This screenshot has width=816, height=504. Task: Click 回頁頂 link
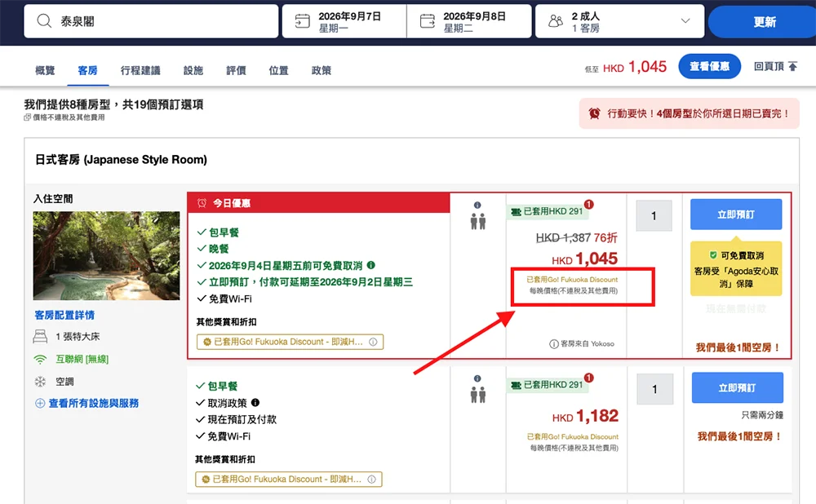(x=769, y=67)
